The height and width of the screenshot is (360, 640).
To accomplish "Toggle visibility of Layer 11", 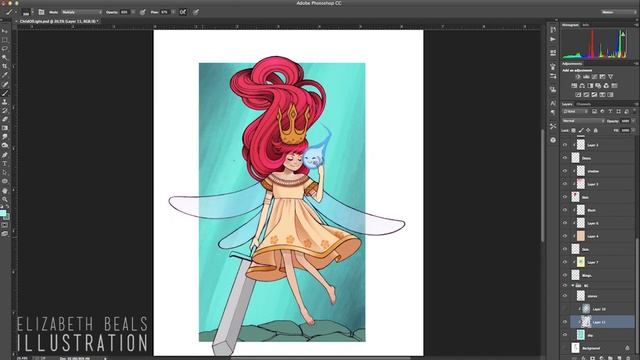I will click(565, 322).
